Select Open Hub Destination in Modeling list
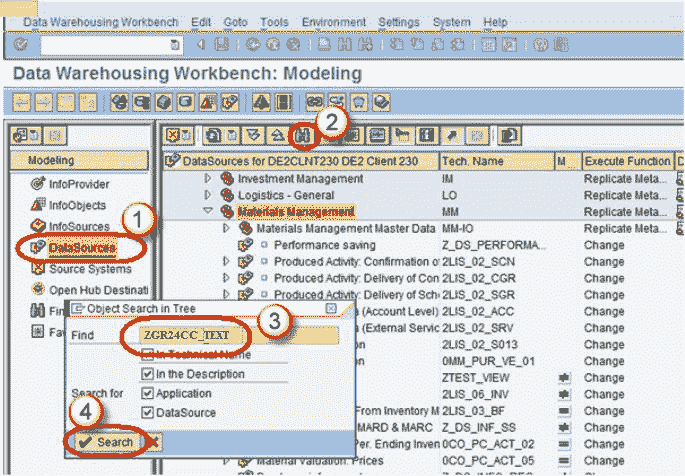Screen dimensions: 685x476 pyautogui.click(x=98, y=290)
